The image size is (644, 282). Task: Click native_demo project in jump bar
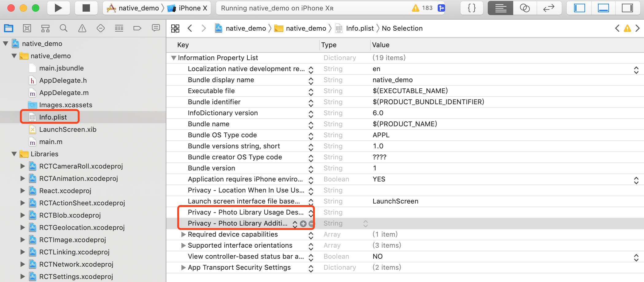point(240,28)
